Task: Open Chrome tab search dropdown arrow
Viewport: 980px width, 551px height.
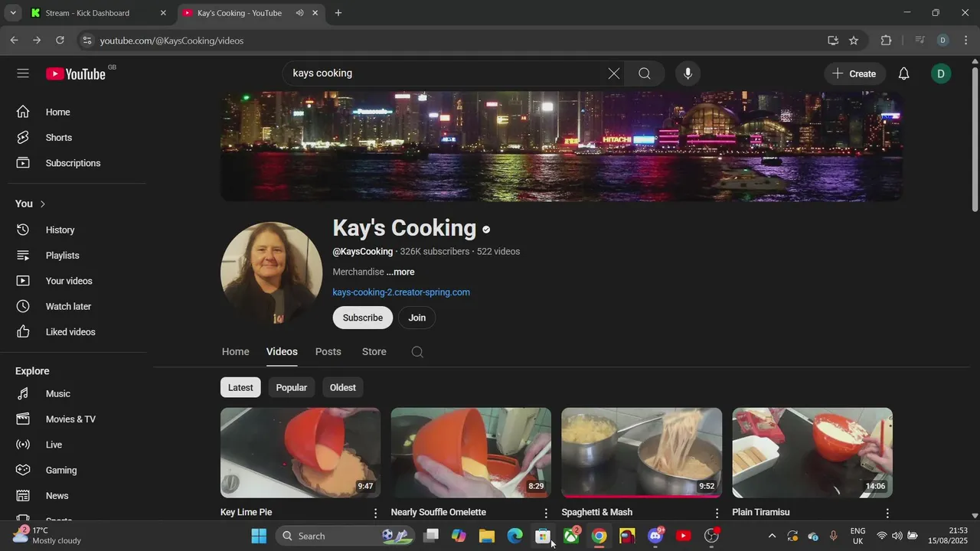Action: coord(13,13)
